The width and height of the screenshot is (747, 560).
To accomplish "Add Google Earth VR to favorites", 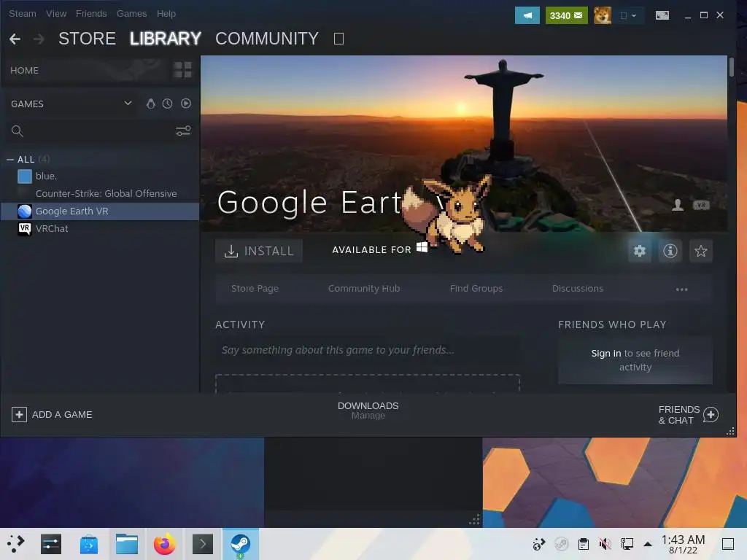I will click(700, 251).
